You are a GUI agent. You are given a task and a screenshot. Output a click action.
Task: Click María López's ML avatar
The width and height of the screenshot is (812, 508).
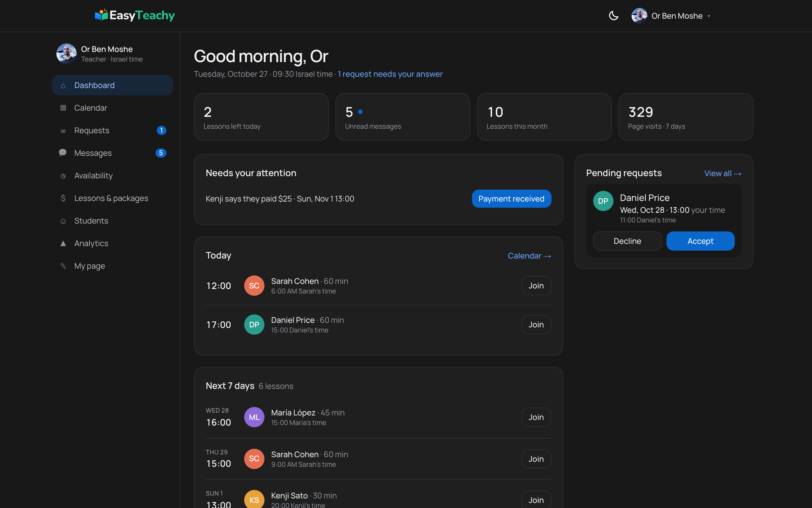coord(254,417)
